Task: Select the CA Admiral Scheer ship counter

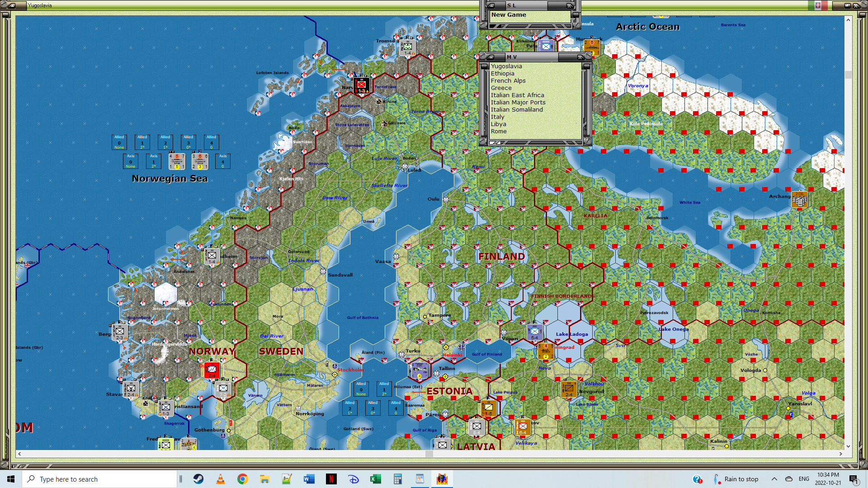Action: tap(177, 161)
